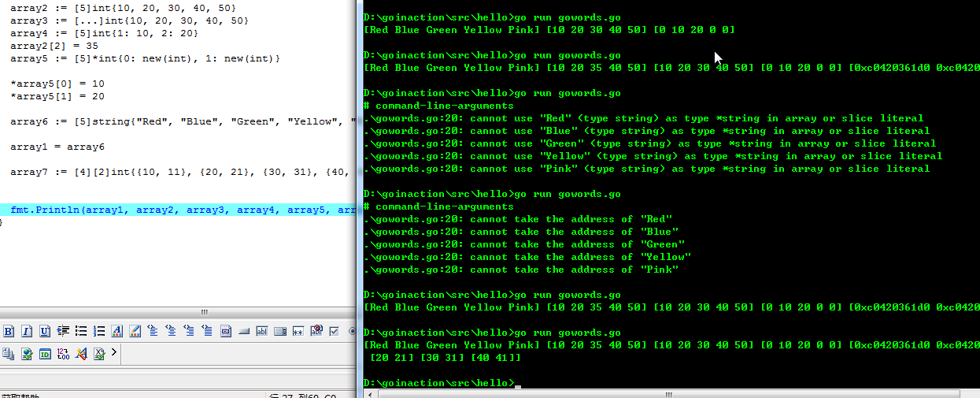Viewport: 980px width, 398px height.
Task: Open the font color brush icon
Action: 135,331
